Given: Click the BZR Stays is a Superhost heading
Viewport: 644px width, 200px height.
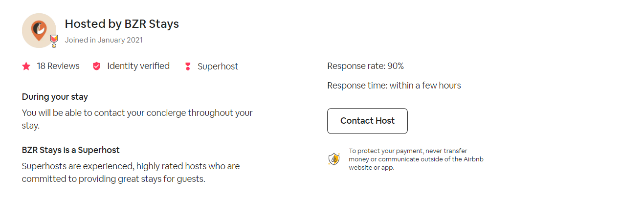Looking at the screenshot, I should click(x=71, y=150).
